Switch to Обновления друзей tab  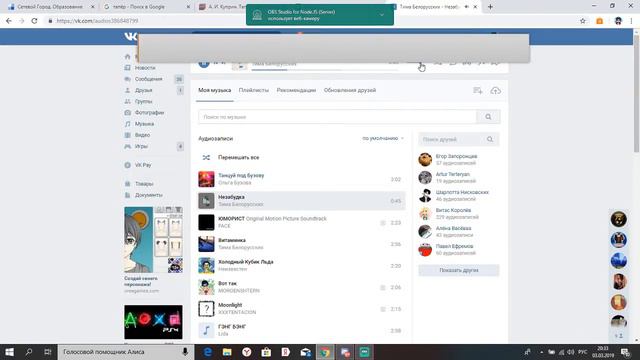click(x=350, y=90)
